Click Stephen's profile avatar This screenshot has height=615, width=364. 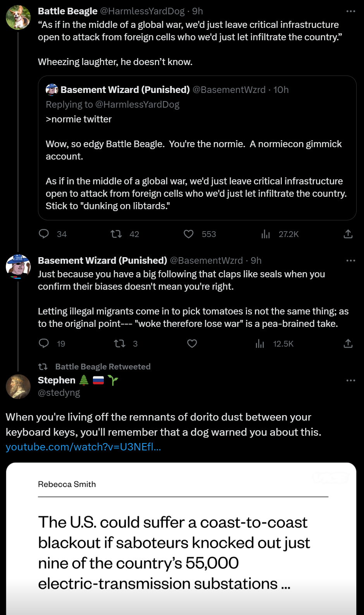click(18, 387)
